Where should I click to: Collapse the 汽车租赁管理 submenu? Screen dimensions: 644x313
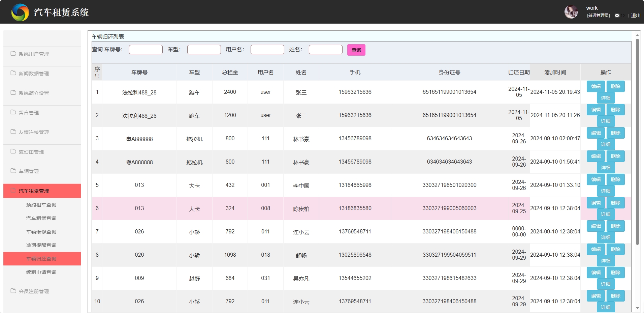tap(34, 191)
